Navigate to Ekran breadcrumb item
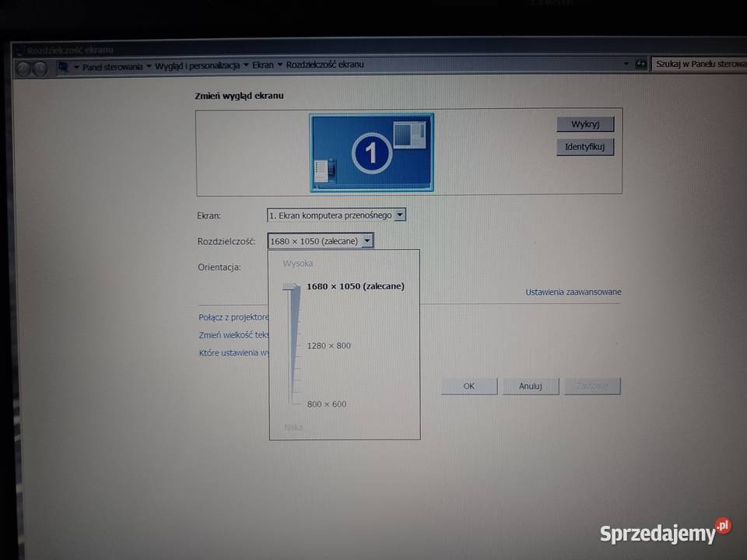 (263, 65)
